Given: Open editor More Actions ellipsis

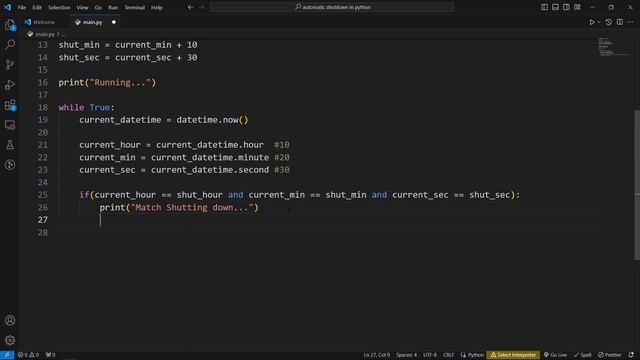Looking at the screenshot, I should [631, 22].
